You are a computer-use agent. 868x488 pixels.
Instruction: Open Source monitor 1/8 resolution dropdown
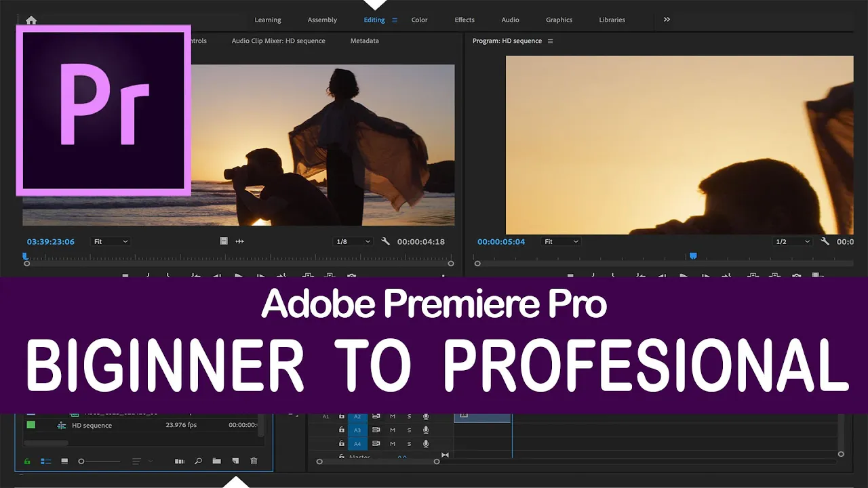coord(353,241)
